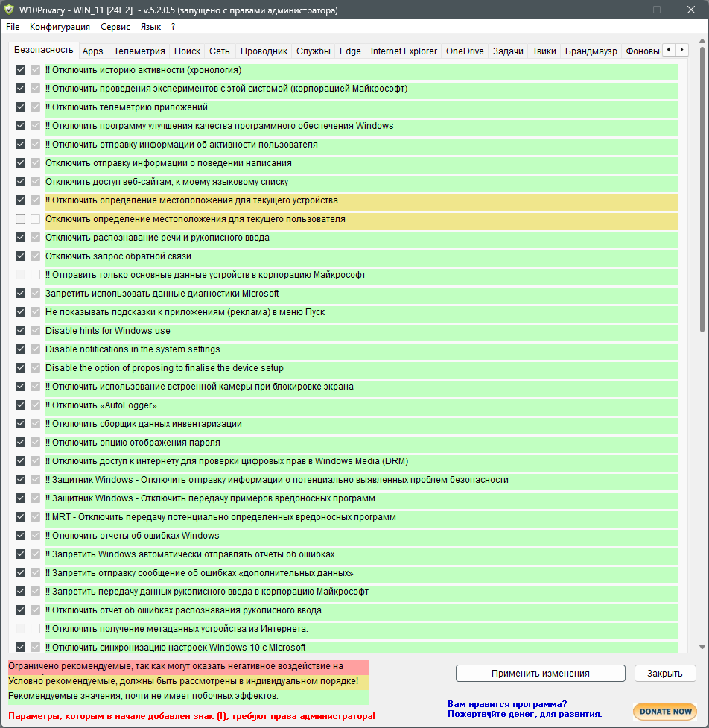This screenshot has width=709, height=728.
Task: Go to the Твики tab
Action: pyautogui.click(x=544, y=51)
